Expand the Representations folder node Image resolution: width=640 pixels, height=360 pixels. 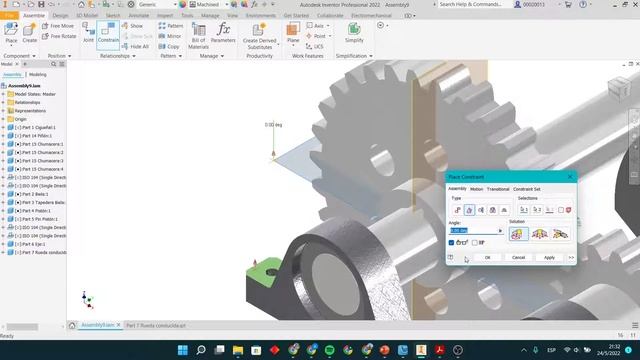click(x=3, y=111)
